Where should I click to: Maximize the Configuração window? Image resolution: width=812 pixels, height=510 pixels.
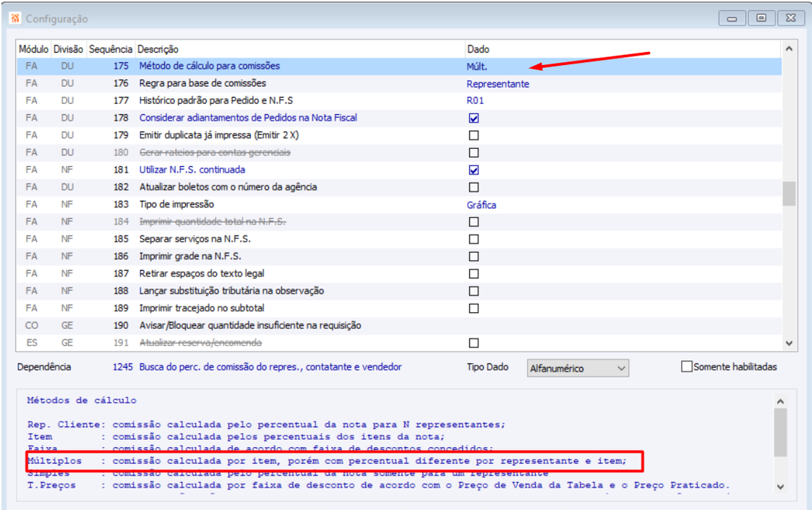pyautogui.click(x=761, y=18)
